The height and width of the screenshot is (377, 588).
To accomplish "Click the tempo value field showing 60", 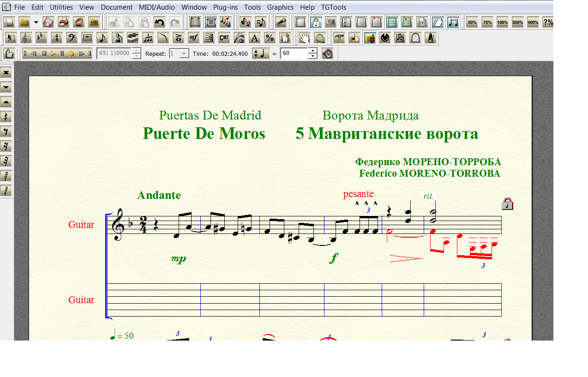I will tap(294, 54).
